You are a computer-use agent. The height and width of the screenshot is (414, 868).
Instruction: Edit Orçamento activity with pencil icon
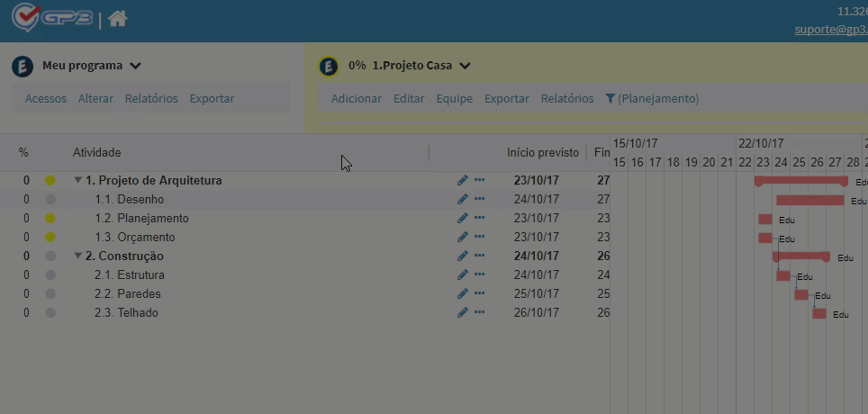point(463,237)
